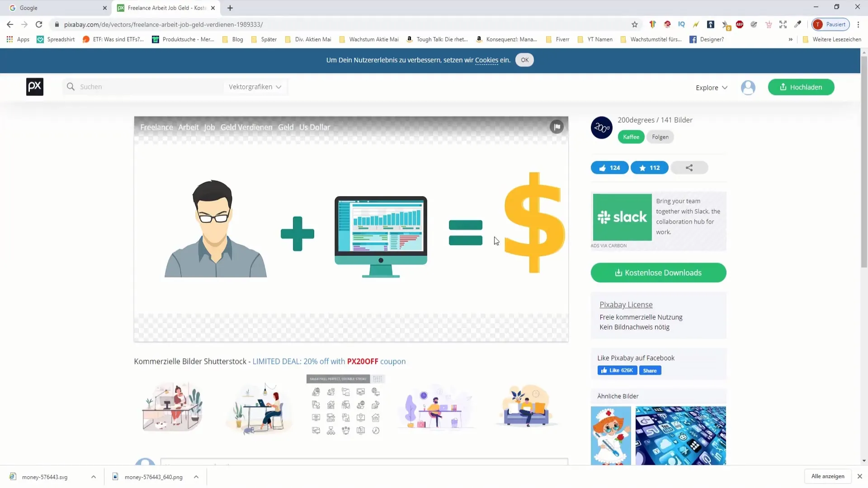Click the Slack advertisement icon
Screen dimensions: 868x488
tap(622, 216)
